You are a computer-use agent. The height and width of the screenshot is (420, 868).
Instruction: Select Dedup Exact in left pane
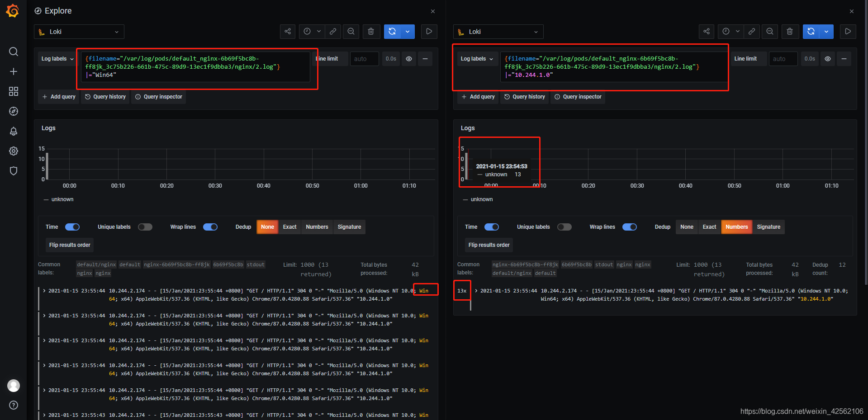coord(290,227)
